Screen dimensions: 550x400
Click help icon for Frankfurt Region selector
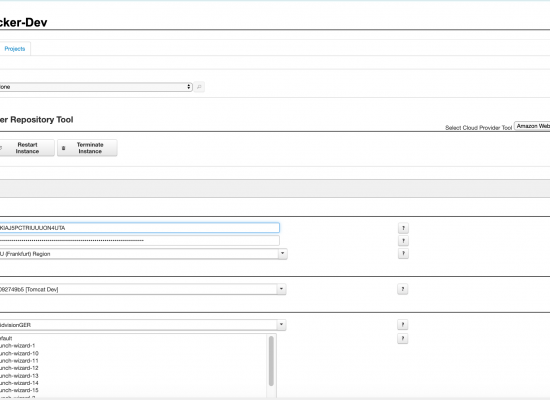point(403,253)
